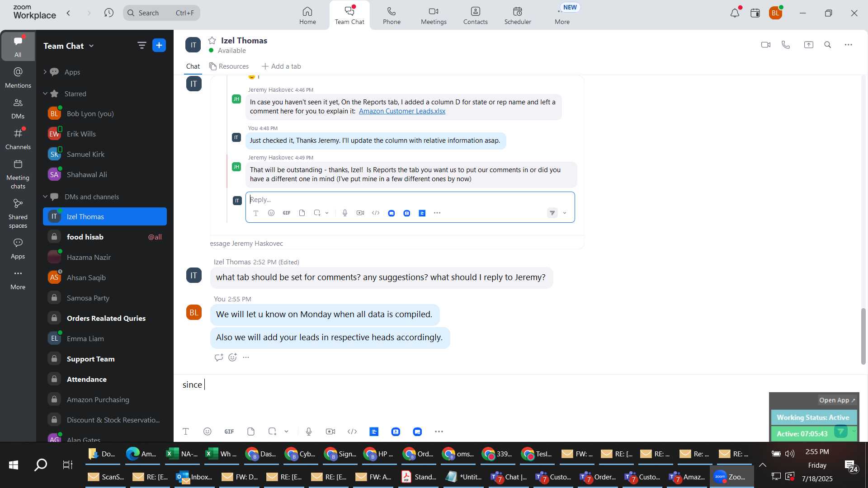Click the thread Reply input box
This screenshot has height=488, width=868.
coord(410,199)
